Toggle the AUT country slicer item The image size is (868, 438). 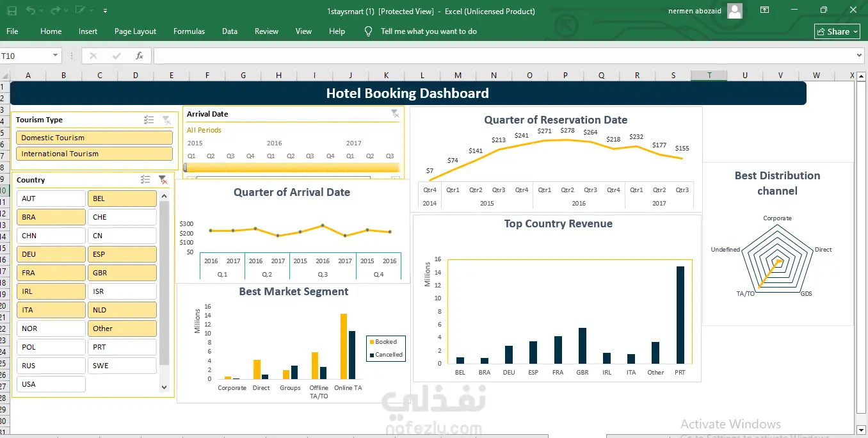(x=51, y=199)
